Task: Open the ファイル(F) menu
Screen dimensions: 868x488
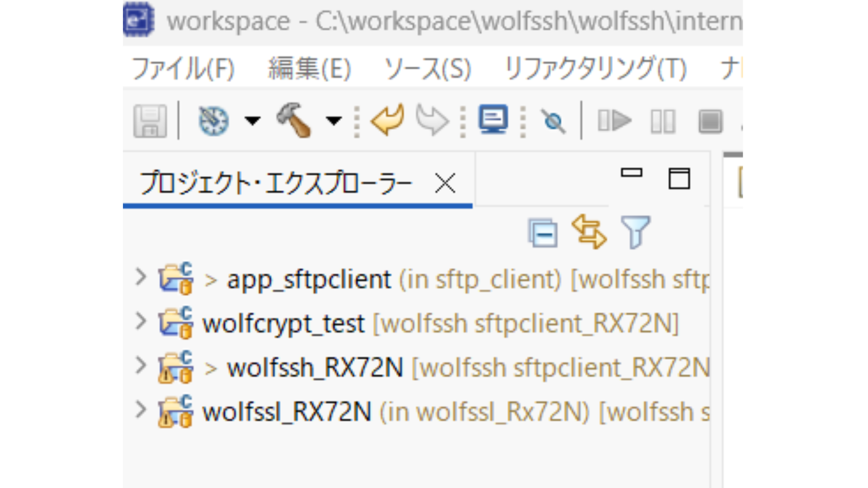Action: click(183, 69)
